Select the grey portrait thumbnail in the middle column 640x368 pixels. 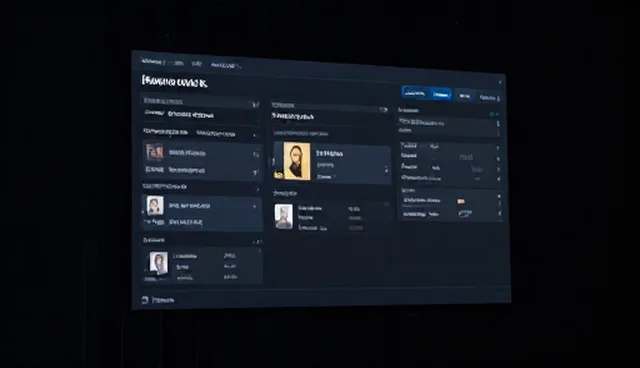click(x=283, y=216)
